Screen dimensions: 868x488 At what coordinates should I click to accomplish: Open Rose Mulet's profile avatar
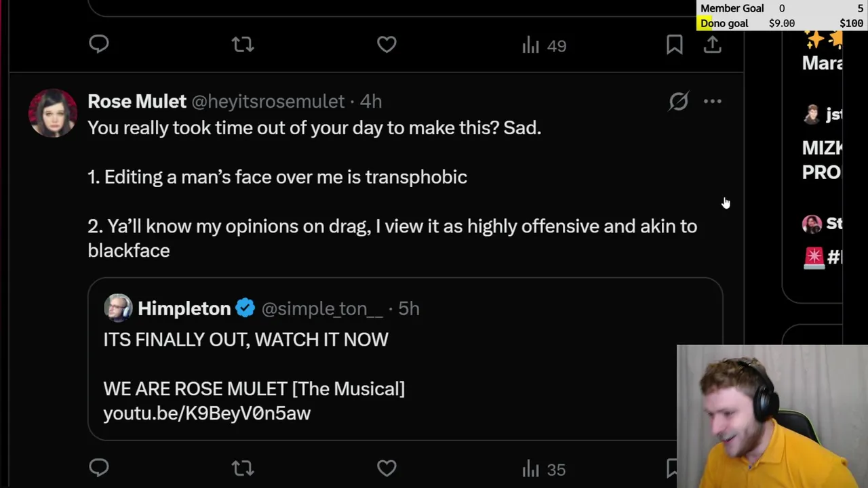(x=53, y=113)
